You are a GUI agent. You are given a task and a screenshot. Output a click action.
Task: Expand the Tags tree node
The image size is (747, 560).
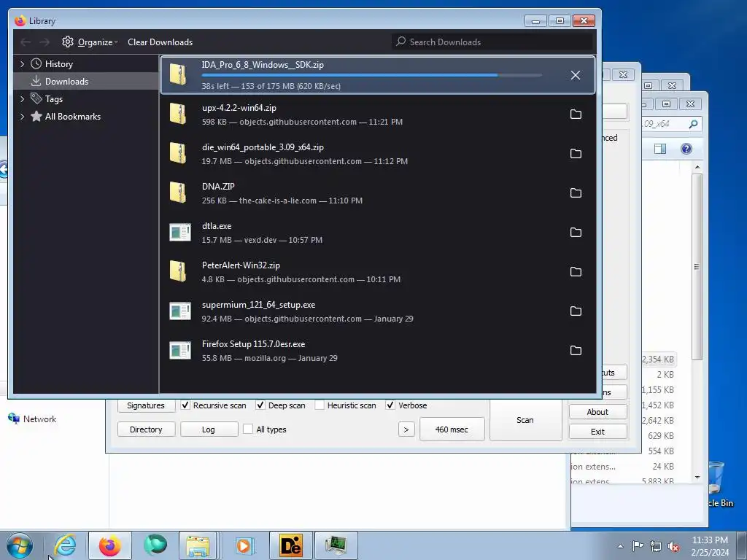point(22,99)
